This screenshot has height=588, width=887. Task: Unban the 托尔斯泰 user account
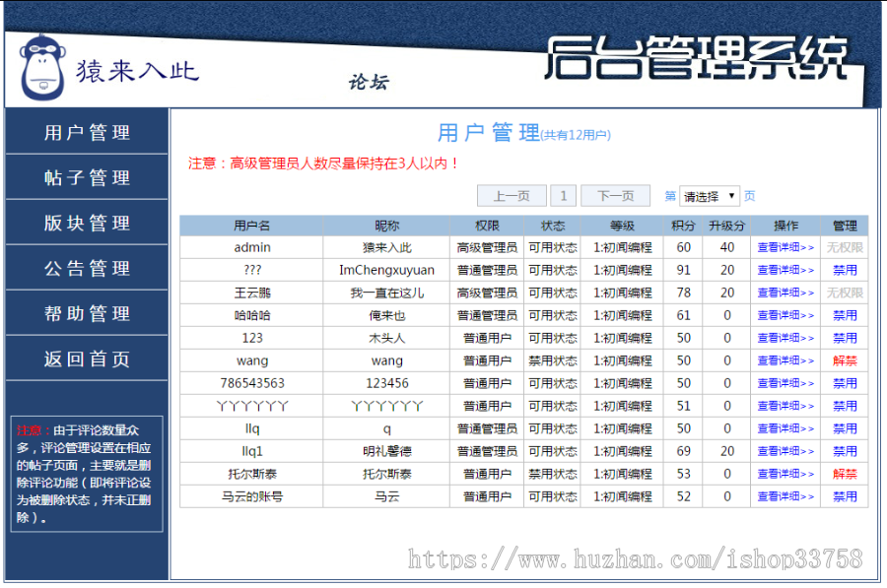pos(845,474)
